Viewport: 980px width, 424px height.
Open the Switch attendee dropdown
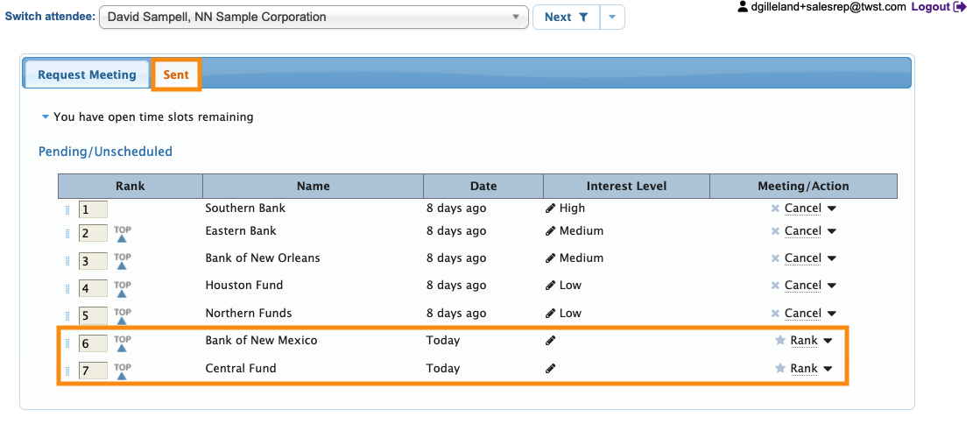pos(314,17)
